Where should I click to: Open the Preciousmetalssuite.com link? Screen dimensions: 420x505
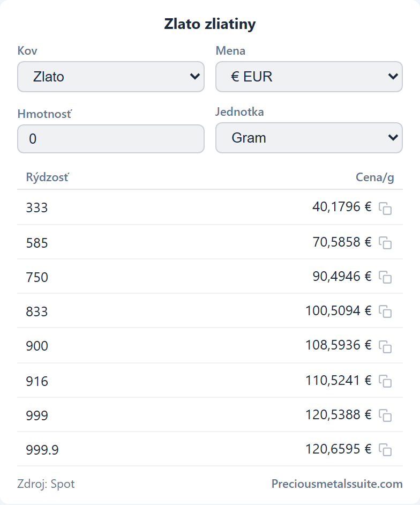[337, 484]
